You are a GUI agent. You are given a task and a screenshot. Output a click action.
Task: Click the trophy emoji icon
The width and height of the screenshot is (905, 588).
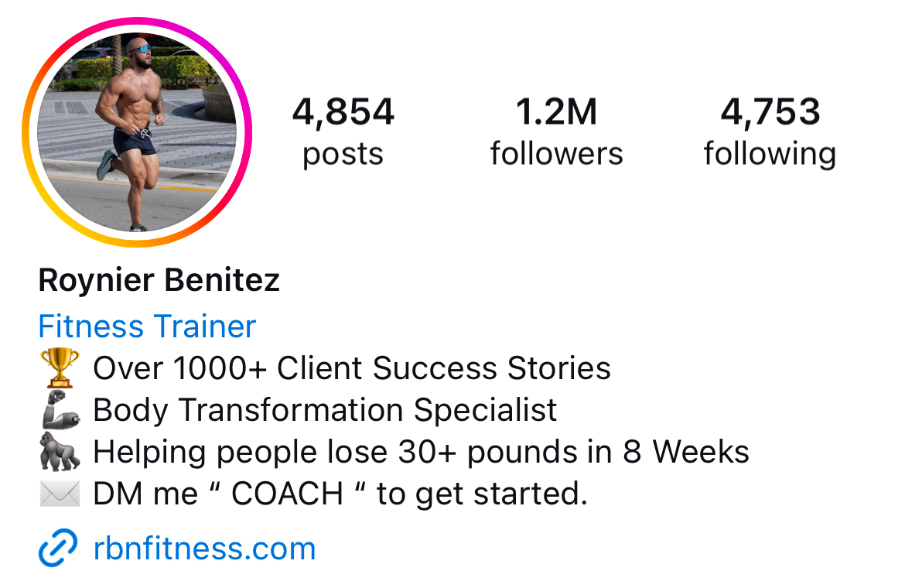(59, 368)
